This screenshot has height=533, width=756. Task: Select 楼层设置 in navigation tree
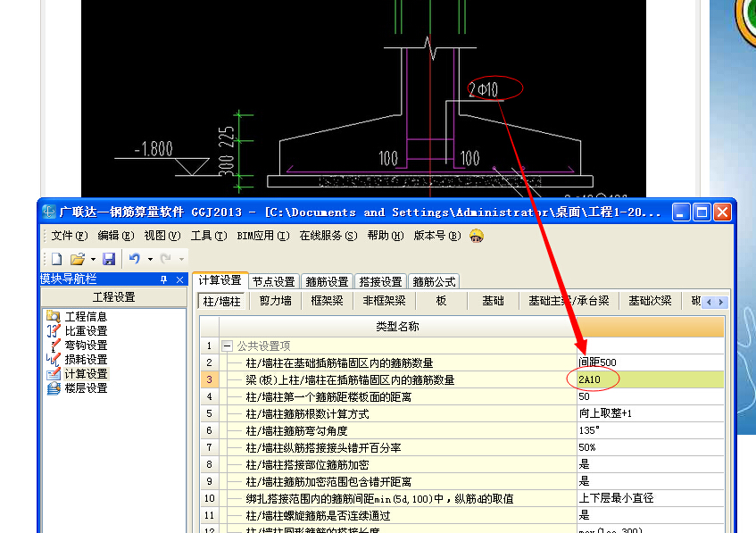click(x=86, y=387)
